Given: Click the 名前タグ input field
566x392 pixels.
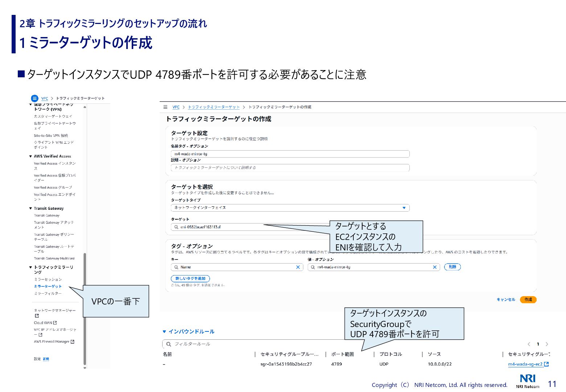Looking at the screenshot, I should pyautogui.click(x=290, y=154).
